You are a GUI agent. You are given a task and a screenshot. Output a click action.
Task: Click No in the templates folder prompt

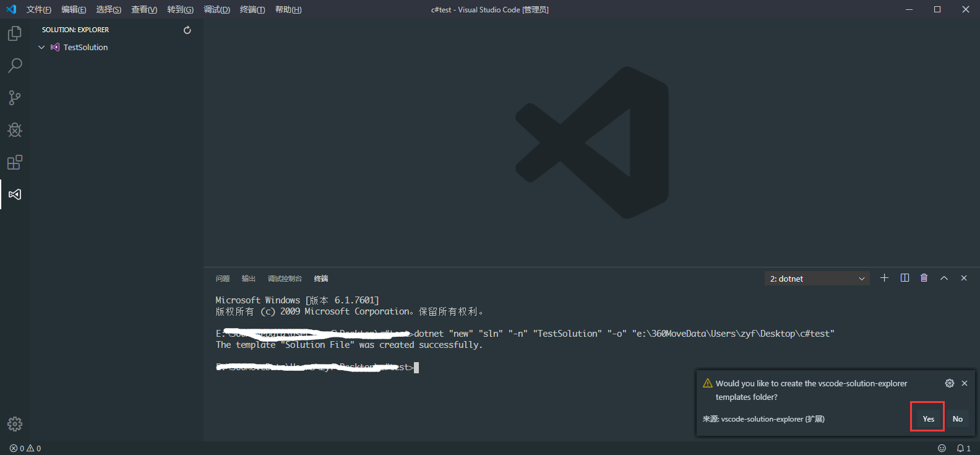[957, 419]
